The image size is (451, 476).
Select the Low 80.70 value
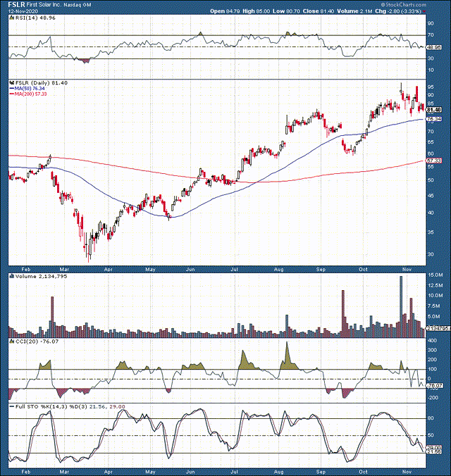[x=286, y=11]
